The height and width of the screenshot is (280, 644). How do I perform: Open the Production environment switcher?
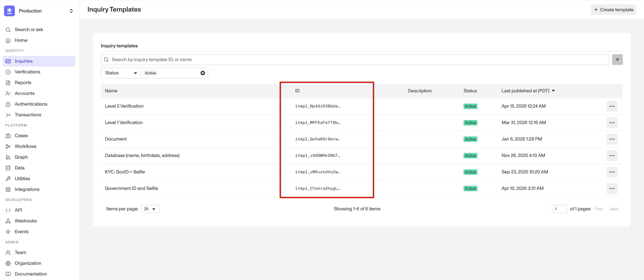[x=39, y=11]
